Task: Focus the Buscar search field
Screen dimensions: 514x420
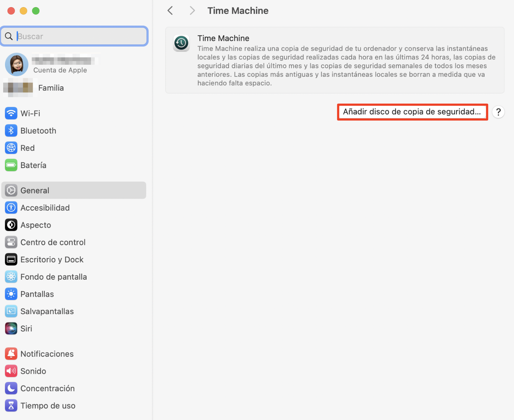Action: [x=74, y=36]
